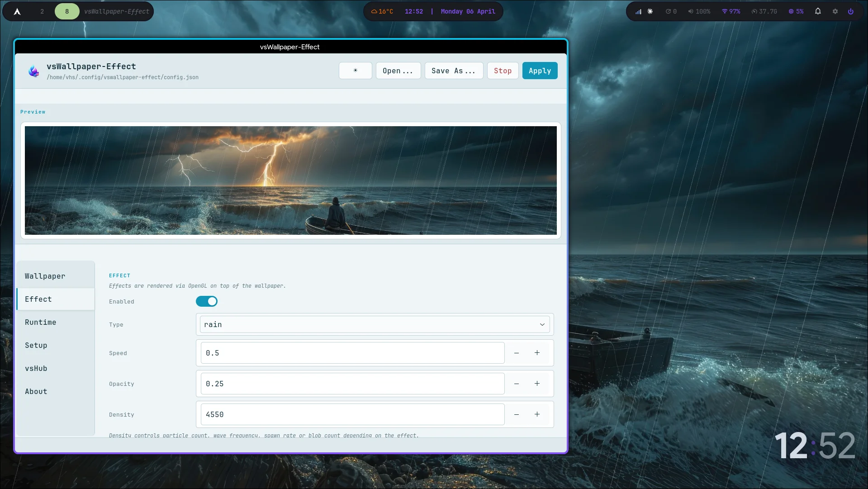The width and height of the screenshot is (868, 489).
Task: Click the vsWallpaper-Effect app logo icon
Action: 33,71
